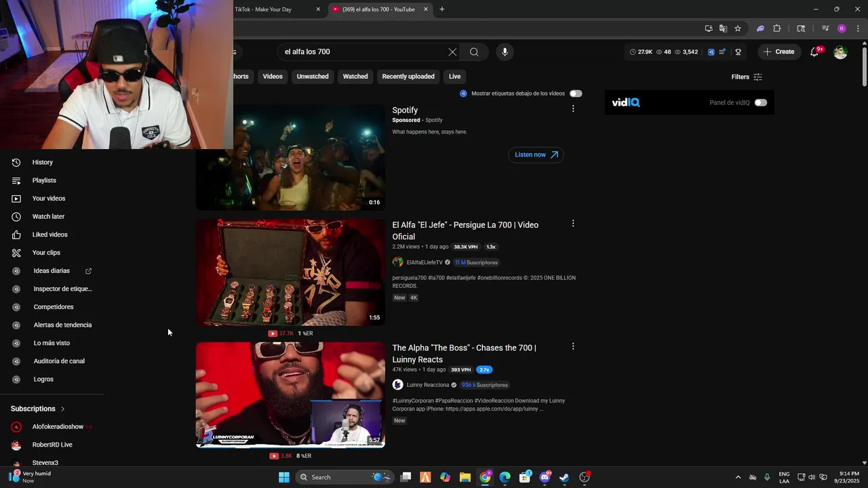
Task: Click the magnifier search button
Action: [x=474, y=52]
